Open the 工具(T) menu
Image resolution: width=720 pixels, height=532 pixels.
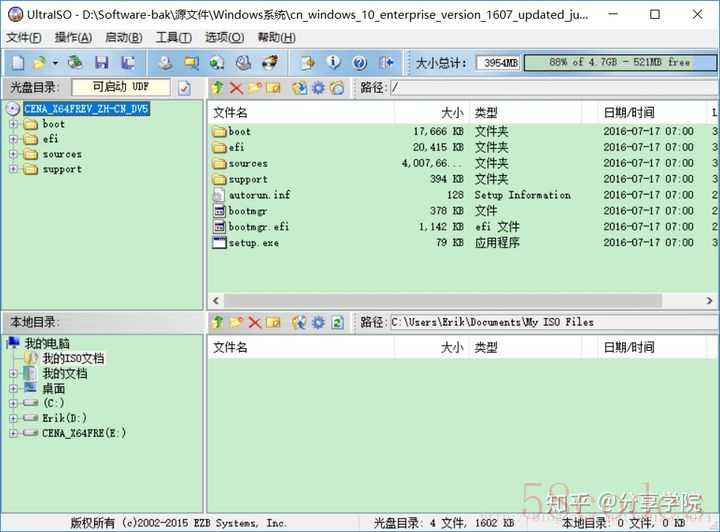click(174, 38)
